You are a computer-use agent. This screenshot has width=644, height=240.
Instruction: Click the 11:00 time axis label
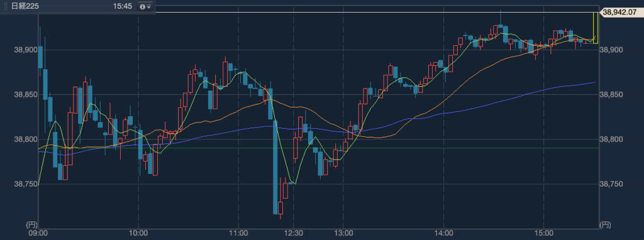pos(238,234)
